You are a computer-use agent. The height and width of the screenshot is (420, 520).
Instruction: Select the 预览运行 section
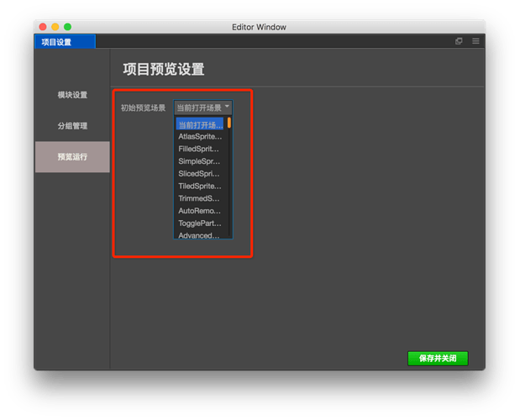72,157
